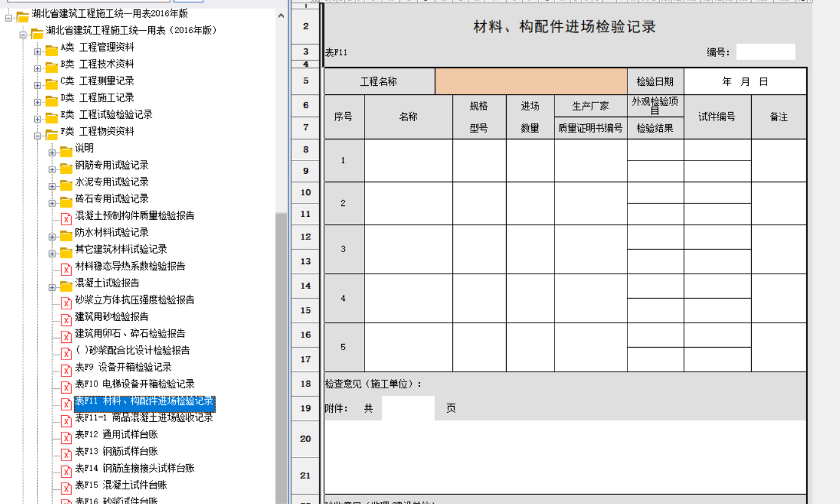Click document icon of 建筑用卵石、碎石检验报告

(x=66, y=337)
